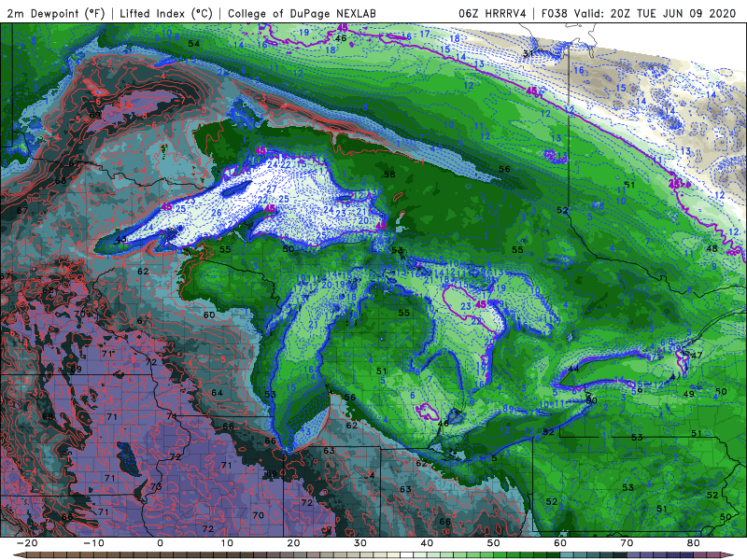The width and height of the screenshot is (747, 560).
Task: Click 'Valid: 20Z TUE JUN 09 2020' timestamp
Action: (655, 13)
